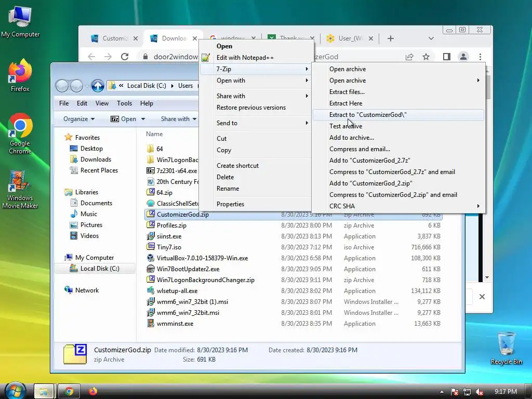Expand the Send to submenu
The height and width of the screenshot is (399, 532).
255,123
